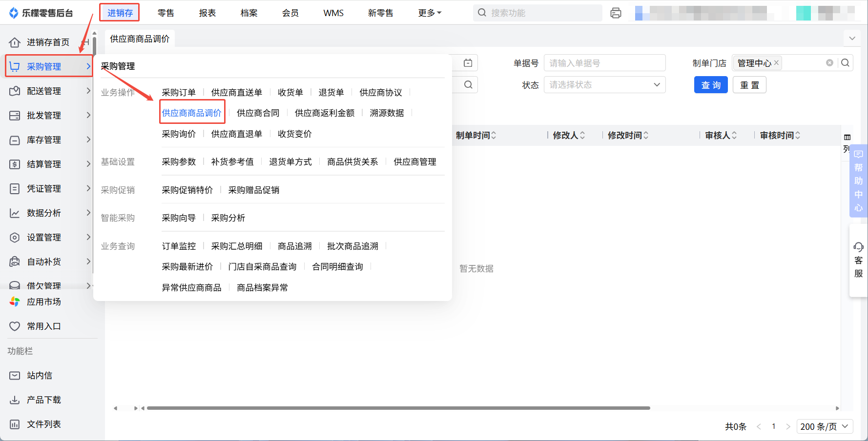This screenshot has width=868, height=441.
Task: Select 供应商商品调价 in purchase menu
Action: [192, 113]
